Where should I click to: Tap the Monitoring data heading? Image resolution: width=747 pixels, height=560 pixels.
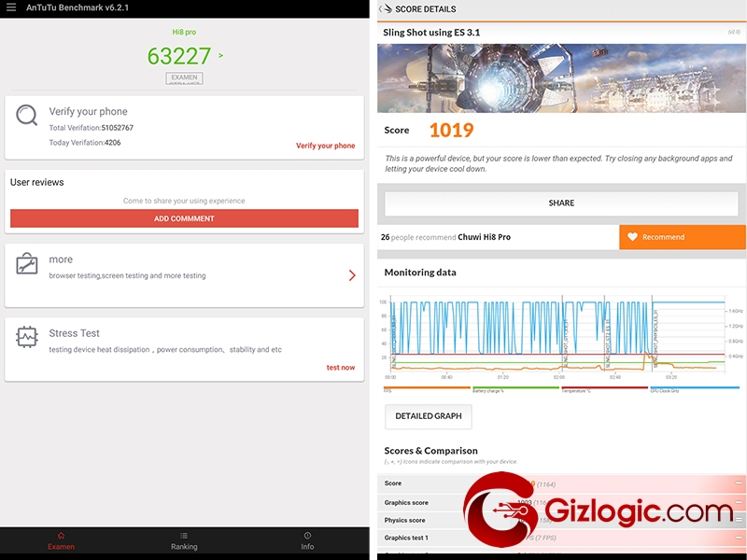(420, 273)
